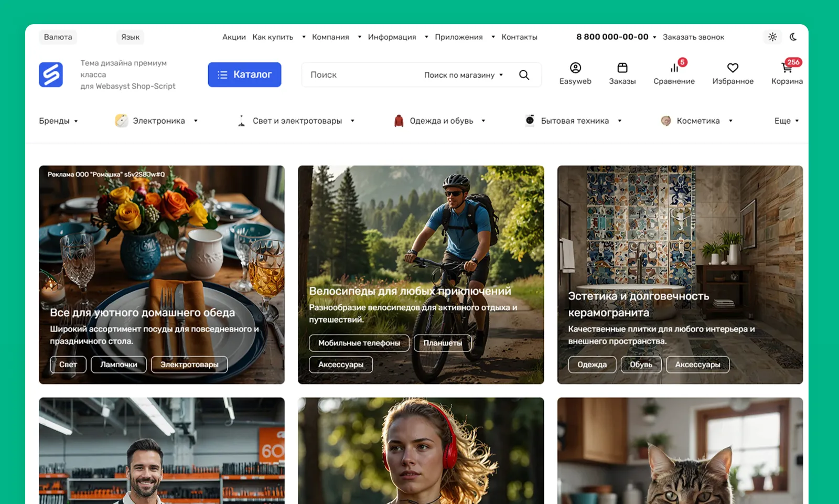Screen dimensions: 839x504
Task: Expand the Бренды dropdown menu
Action: coord(58,121)
